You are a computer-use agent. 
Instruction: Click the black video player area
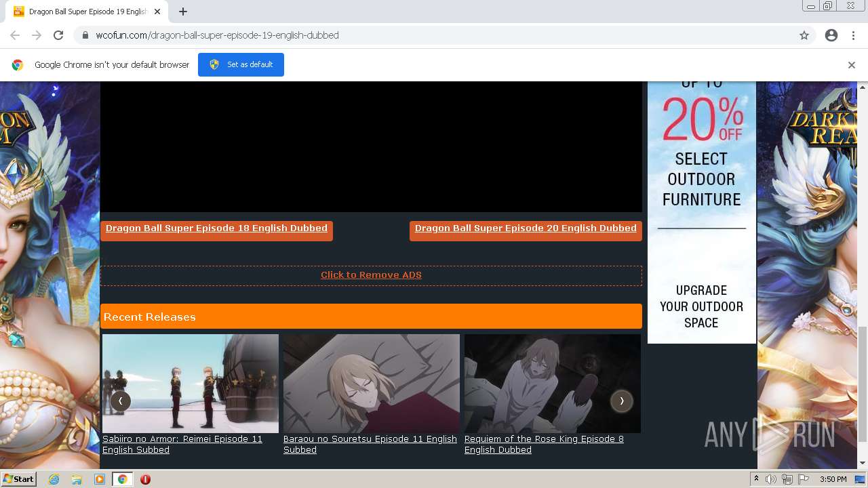pyautogui.click(x=371, y=146)
